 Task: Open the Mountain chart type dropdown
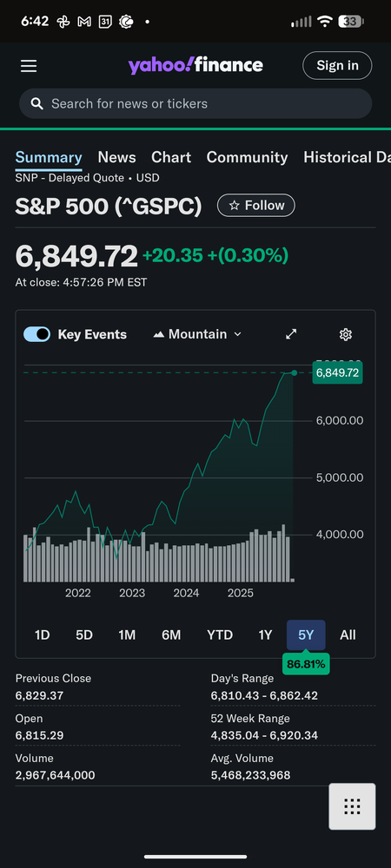tap(197, 334)
